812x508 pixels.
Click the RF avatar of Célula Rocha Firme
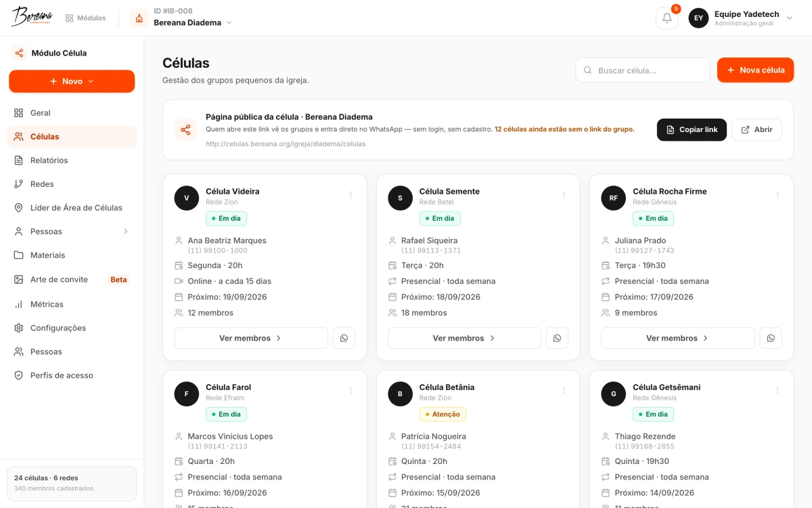(x=614, y=198)
